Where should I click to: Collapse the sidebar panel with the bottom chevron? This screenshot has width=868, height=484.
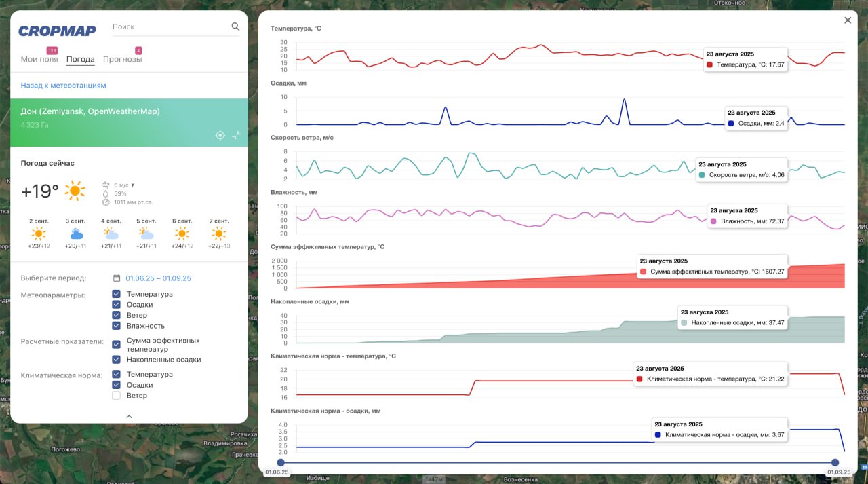(x=129, y=416)
